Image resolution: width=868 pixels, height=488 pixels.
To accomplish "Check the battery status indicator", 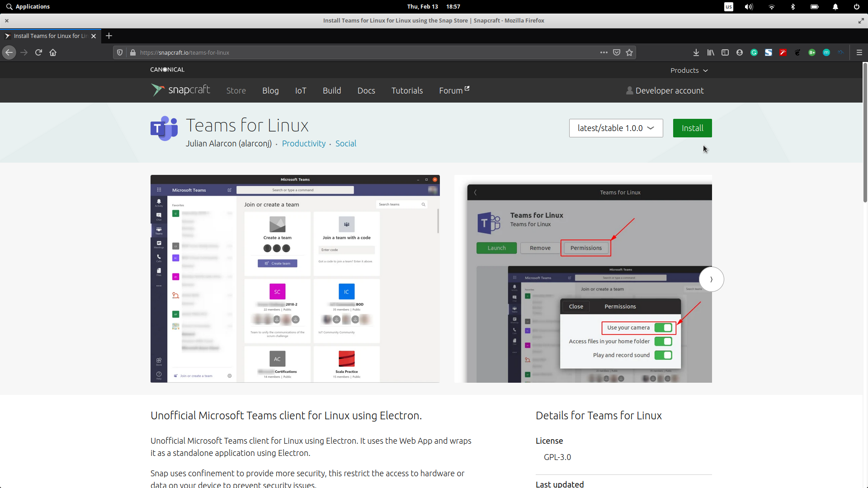I will point(815,7).
